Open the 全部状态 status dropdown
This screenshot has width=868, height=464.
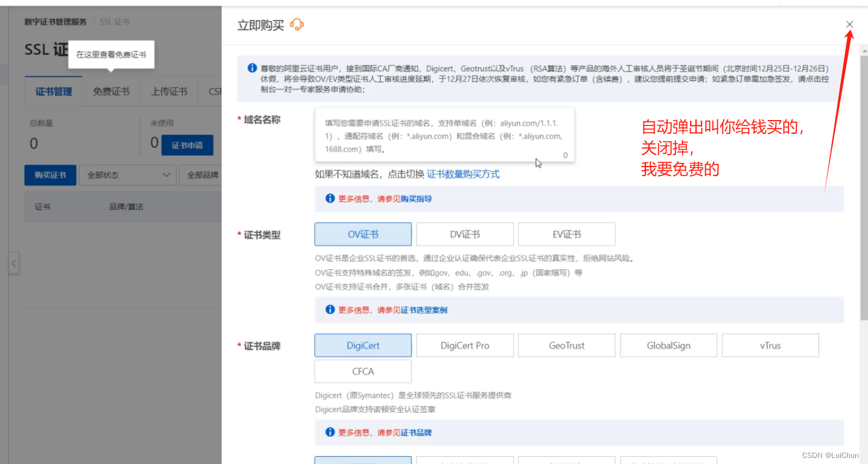[128, 175]
